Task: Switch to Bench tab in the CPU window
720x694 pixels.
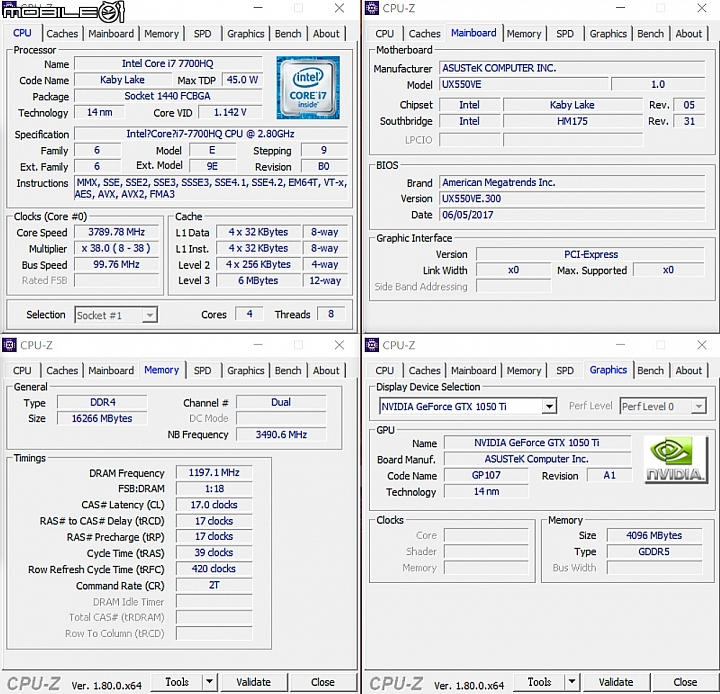Action: (x=288, y=34)
